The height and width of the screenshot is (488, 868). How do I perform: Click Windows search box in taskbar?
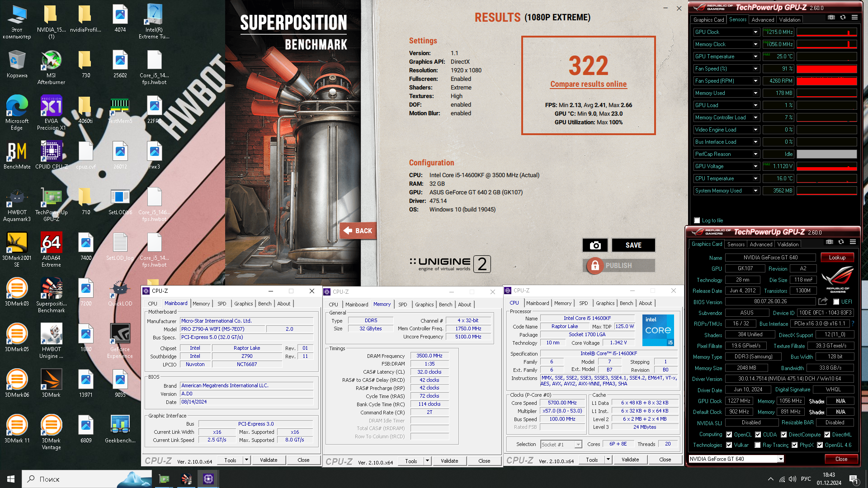point(87,479)
